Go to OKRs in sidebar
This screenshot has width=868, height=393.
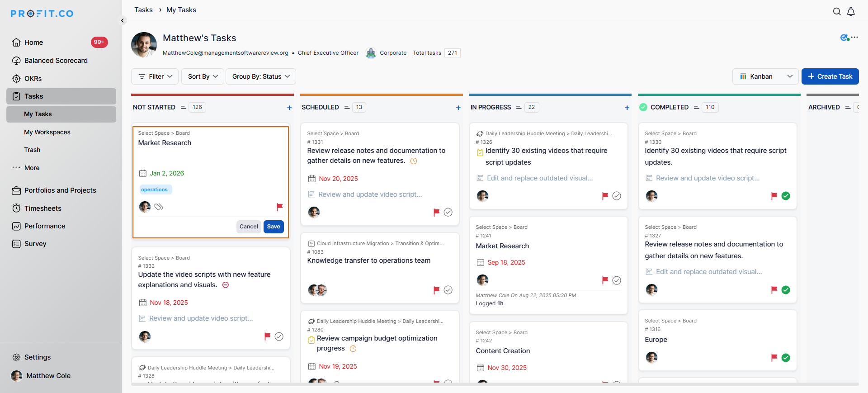pos(33,79)
